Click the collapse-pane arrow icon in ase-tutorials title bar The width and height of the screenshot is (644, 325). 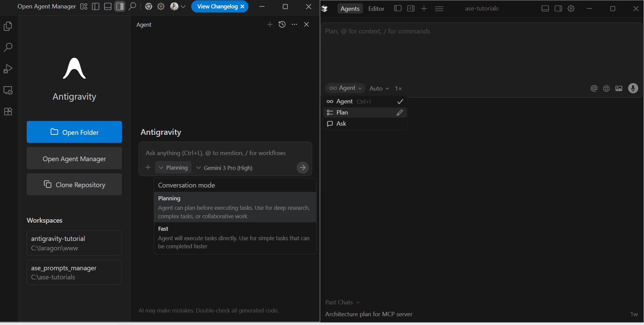click(x=411, y=8)
